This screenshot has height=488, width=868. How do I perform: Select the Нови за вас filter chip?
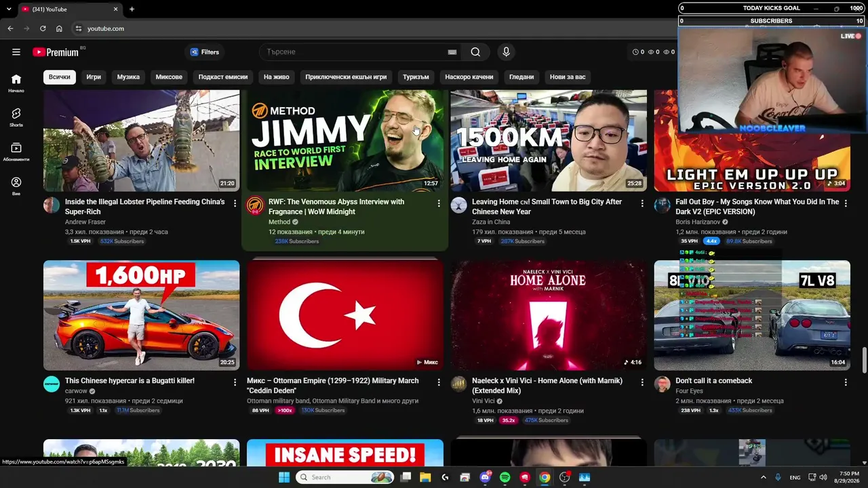click(568, 77)
